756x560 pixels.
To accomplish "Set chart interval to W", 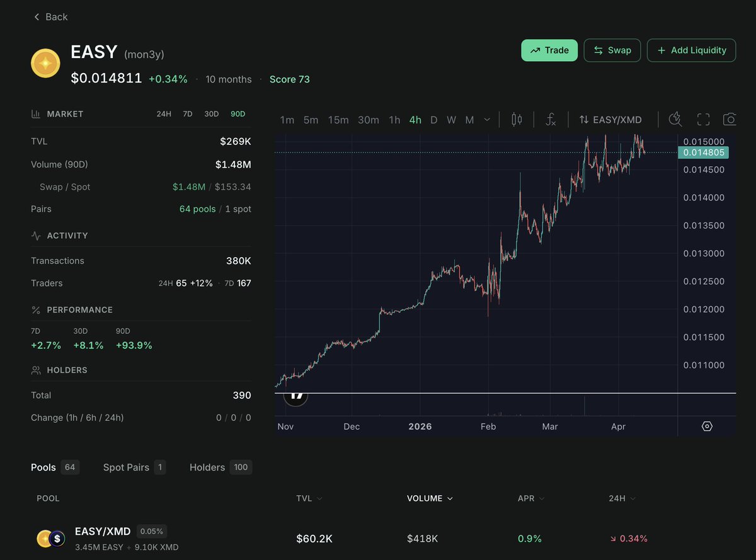I will (x=451, y=120).
